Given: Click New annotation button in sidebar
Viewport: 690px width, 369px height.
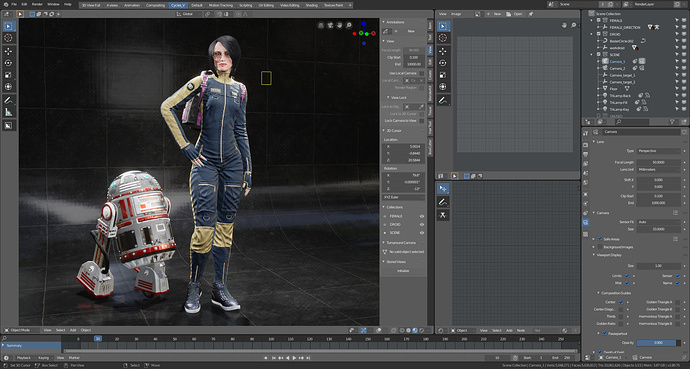Looking at the screenshot, I should [411, 31].
